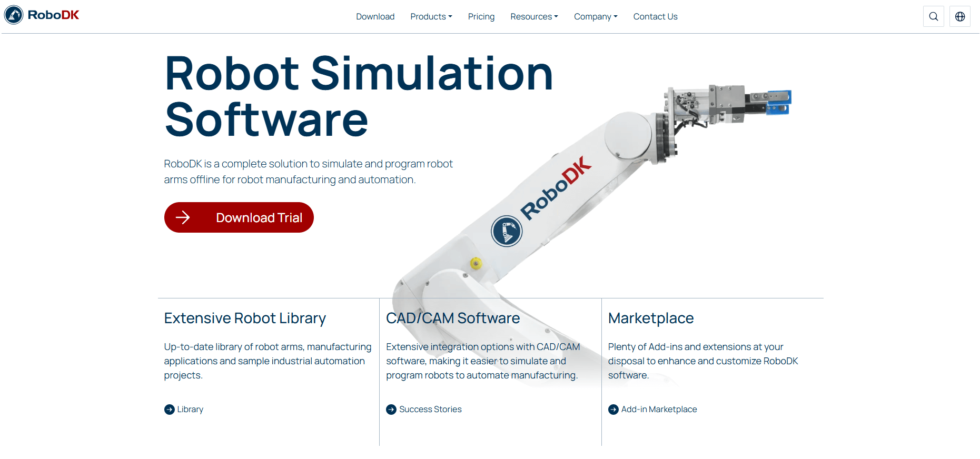Image resolution: width=980 pixels, height=459 pixels.
Task: Click the arrow icon beside Add-in Marketplace
Action: coord(613,410)
